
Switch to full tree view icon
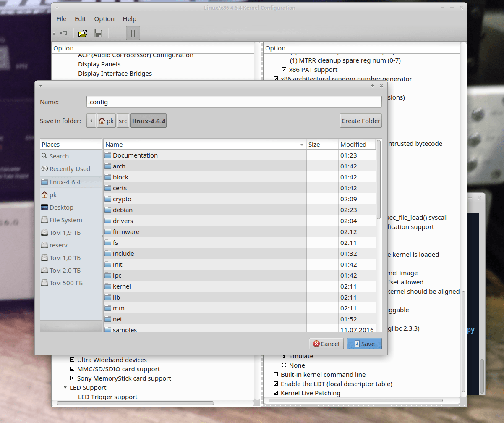(x=147, y=33)
